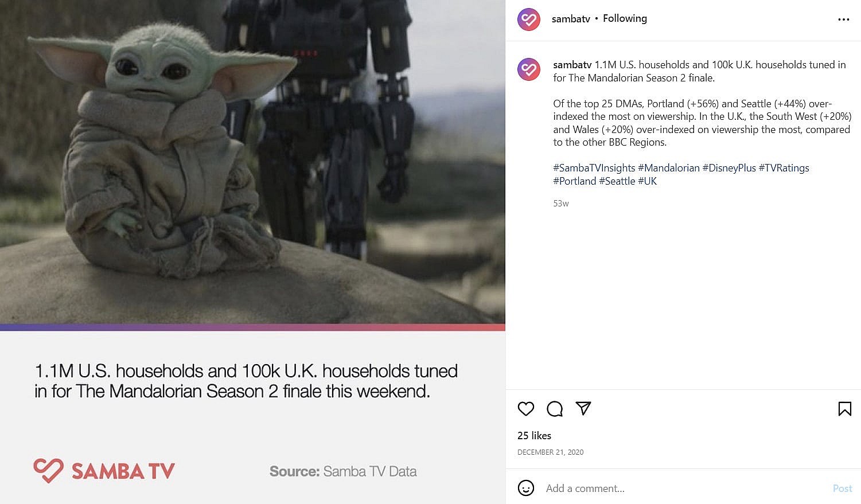Open sambatv username in header

click(x=571, y=19)
